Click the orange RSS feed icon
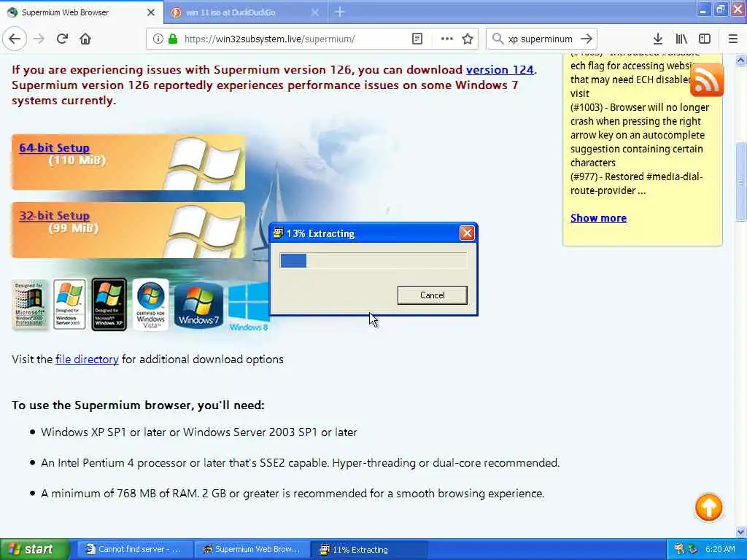This screenshot has height=560, width=747. (x=708, y=80)
